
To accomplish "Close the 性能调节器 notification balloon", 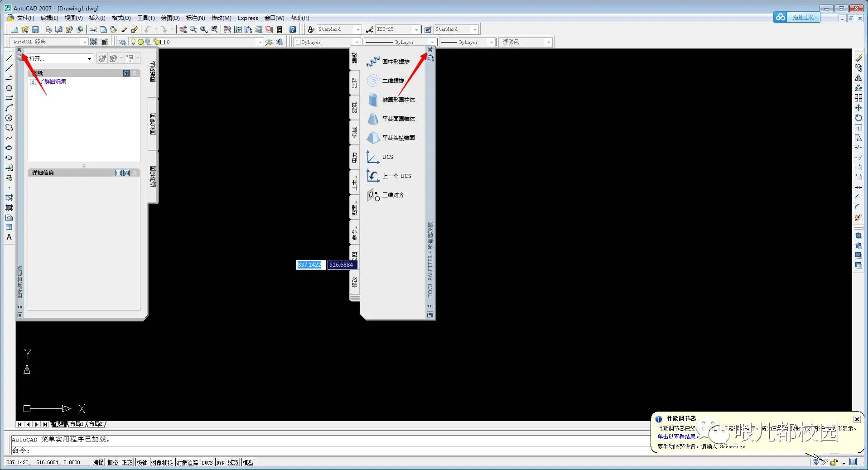I will (x=857, y=419).
